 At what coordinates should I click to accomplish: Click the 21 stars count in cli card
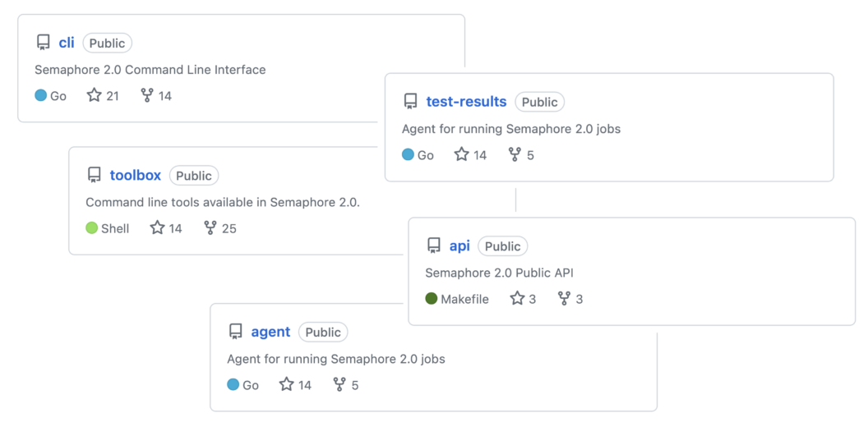[113, 96]
